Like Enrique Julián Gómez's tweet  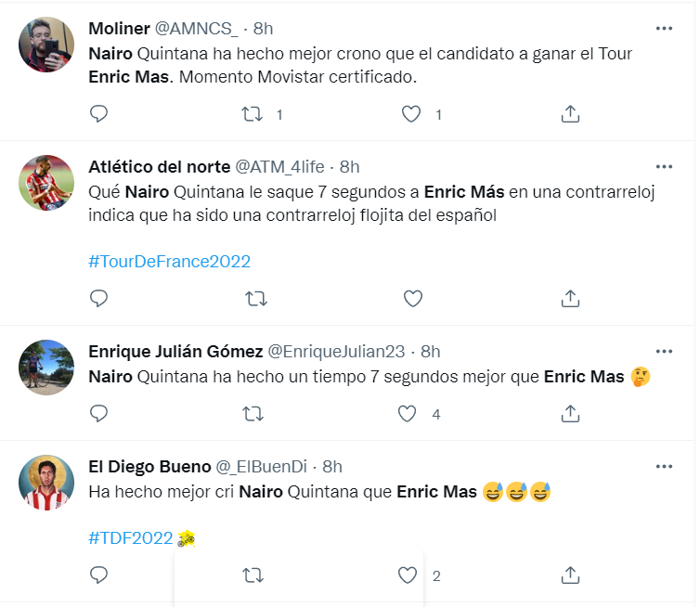[x=408, y=413]
